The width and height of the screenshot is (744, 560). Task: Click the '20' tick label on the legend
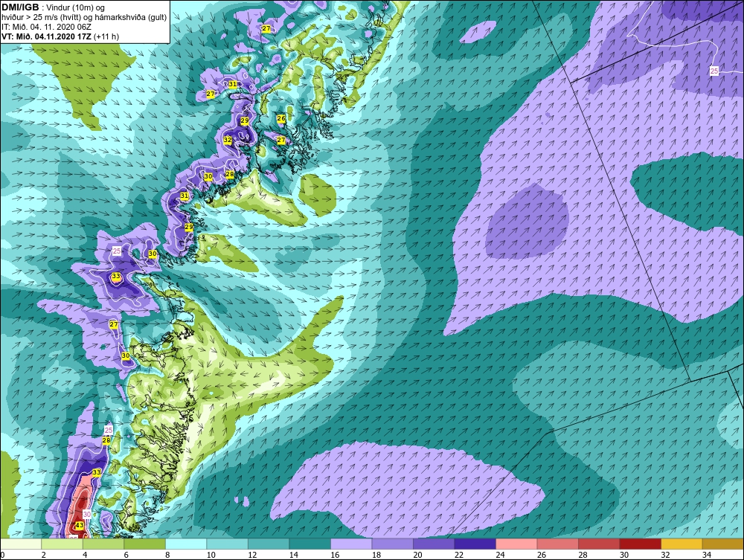pos(417,555)
